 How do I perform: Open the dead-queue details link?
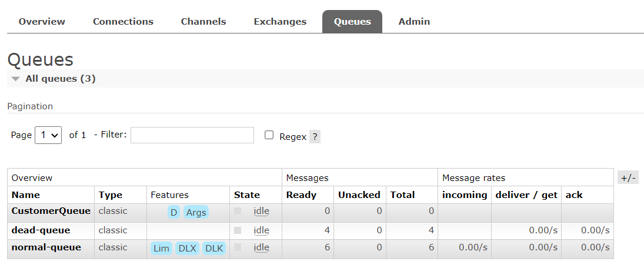tap(41, 230)
